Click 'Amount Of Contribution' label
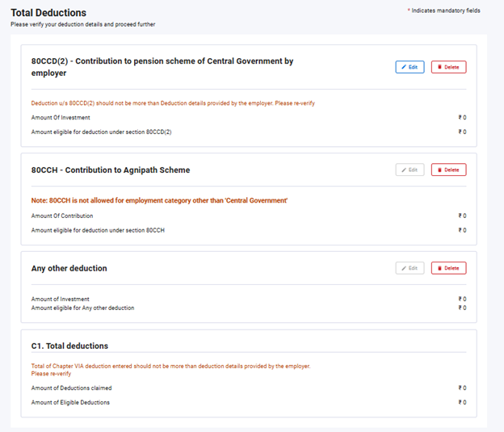 62,216
